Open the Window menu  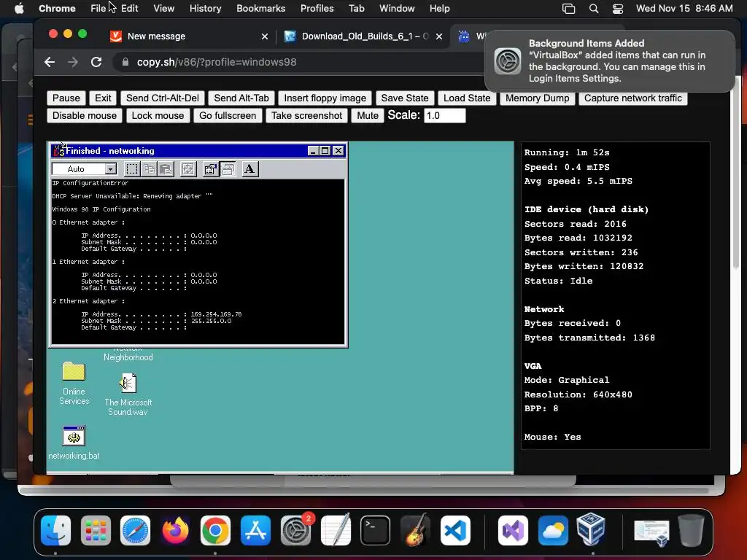tap(397, 8)
